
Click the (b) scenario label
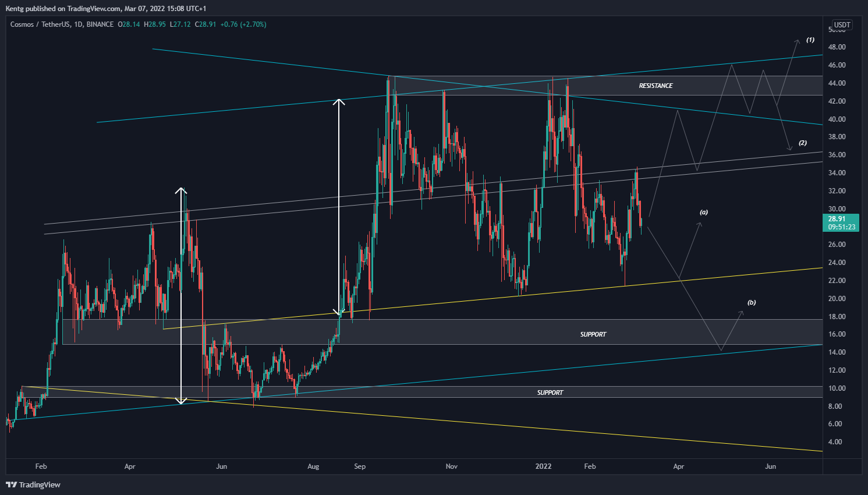pyautogui.click(x=752, y=302)
